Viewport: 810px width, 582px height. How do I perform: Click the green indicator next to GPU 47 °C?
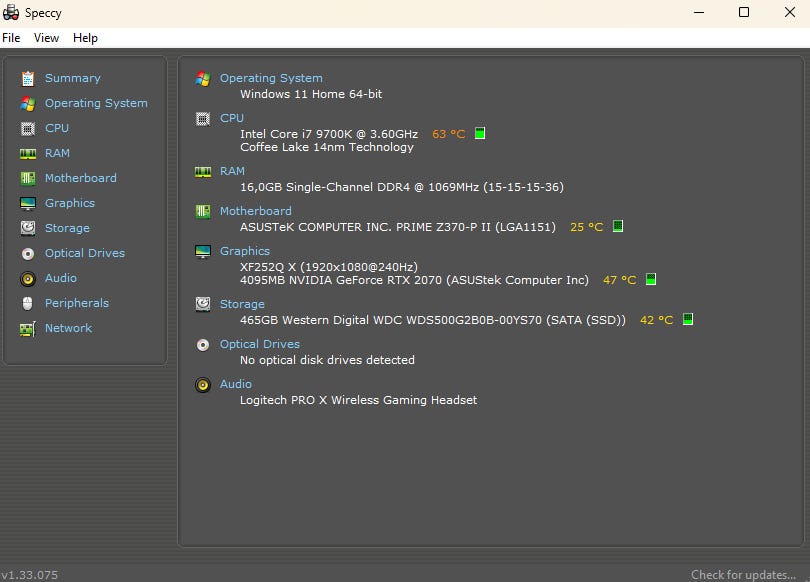pyautogui.click(x=651, y=279)
